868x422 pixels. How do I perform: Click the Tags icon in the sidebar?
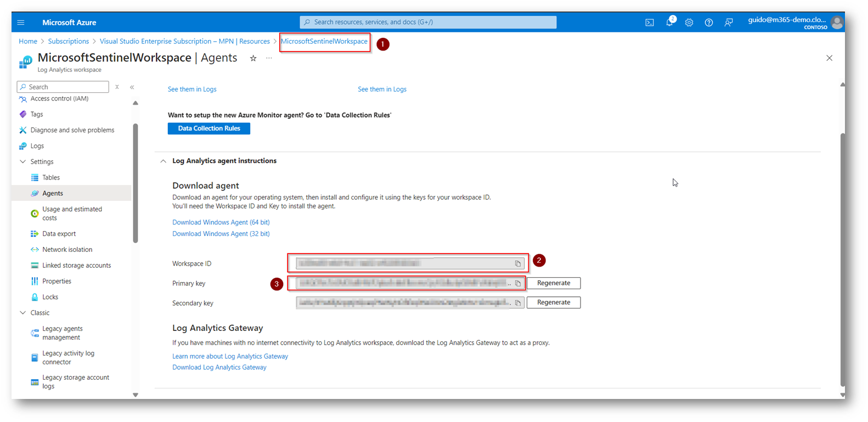tap(22, 114)
